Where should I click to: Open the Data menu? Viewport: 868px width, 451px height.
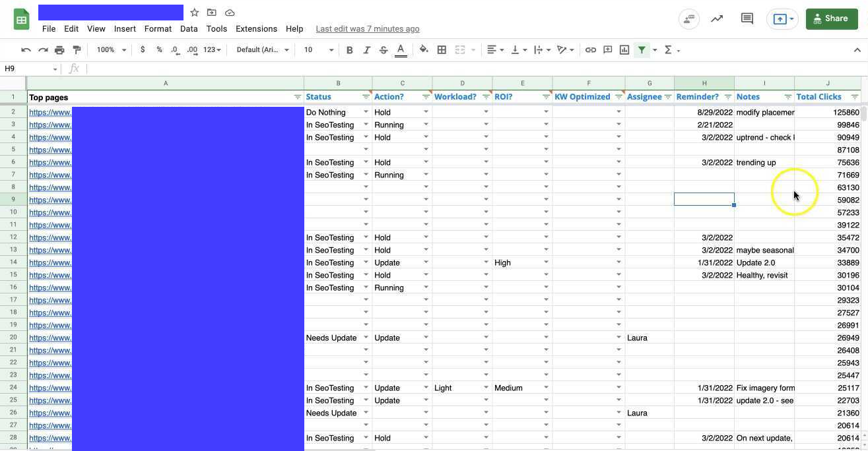point(188,28)
